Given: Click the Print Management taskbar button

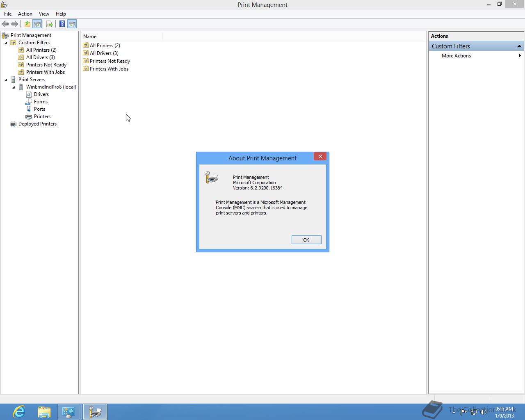Looking at the screenshot, I should click(95, 412).
